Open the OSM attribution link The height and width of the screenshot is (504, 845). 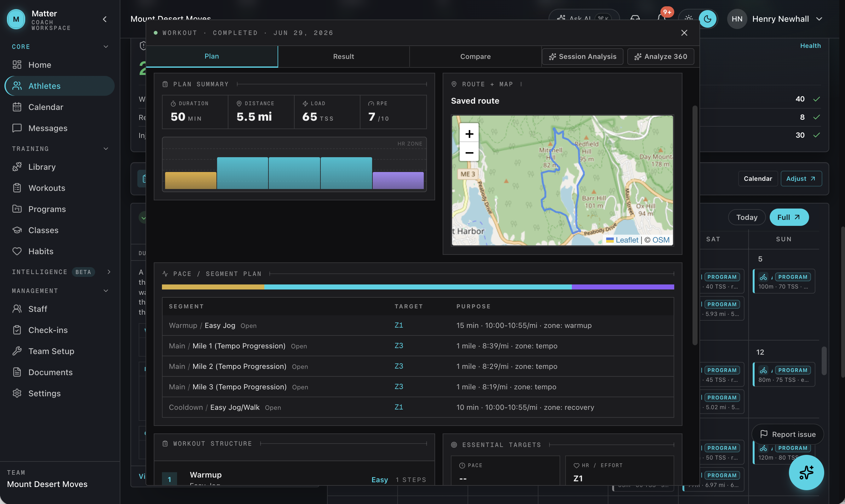[x=661, y=240]
